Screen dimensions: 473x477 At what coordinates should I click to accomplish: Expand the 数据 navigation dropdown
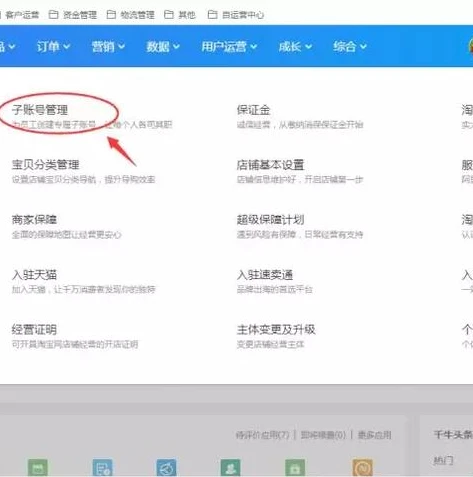[163, 46]
